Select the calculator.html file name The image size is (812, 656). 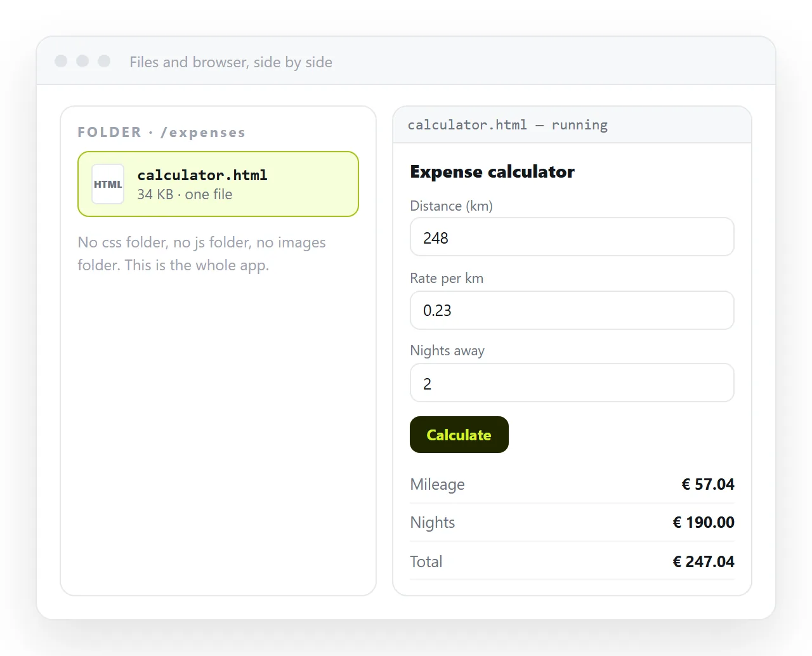point(202,175)
